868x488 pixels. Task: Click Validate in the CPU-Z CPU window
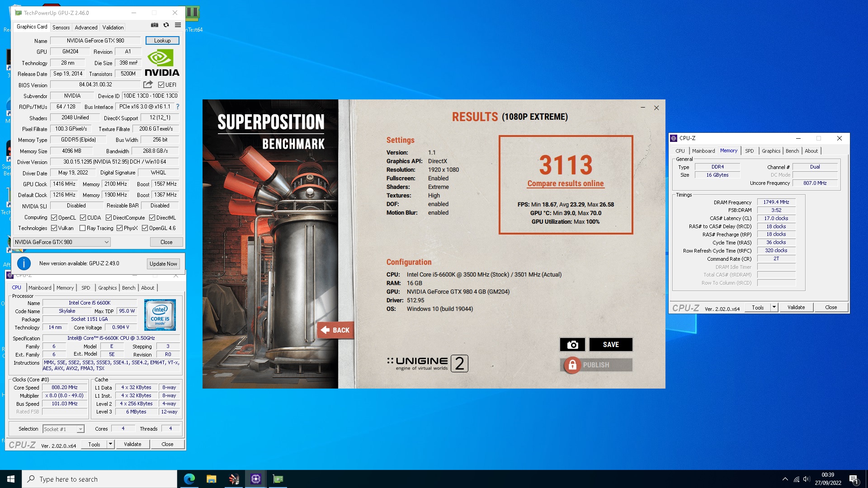click(x=132, y=444)
